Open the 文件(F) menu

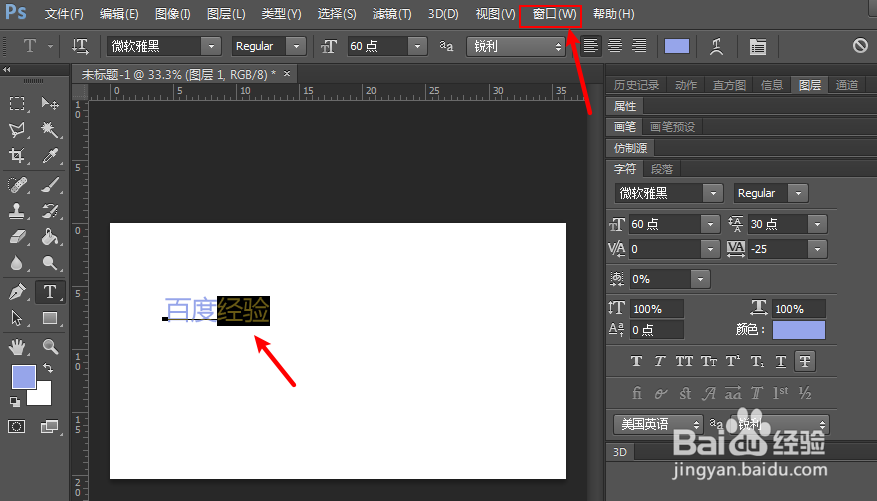(64, 14)
